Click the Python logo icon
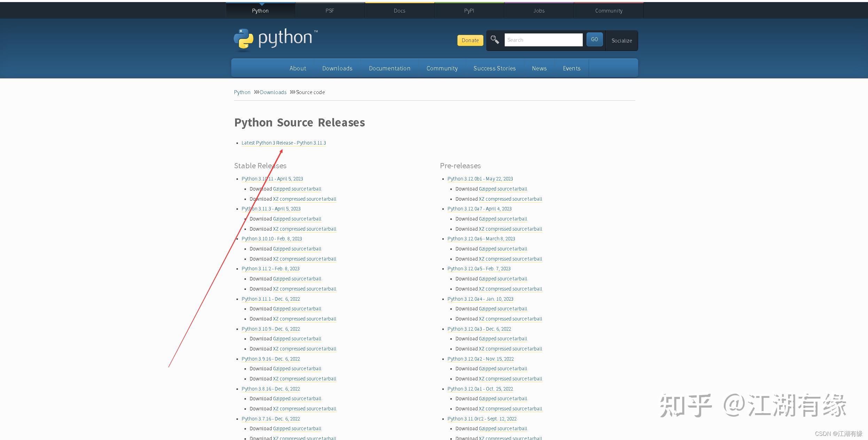 (244, 39)
